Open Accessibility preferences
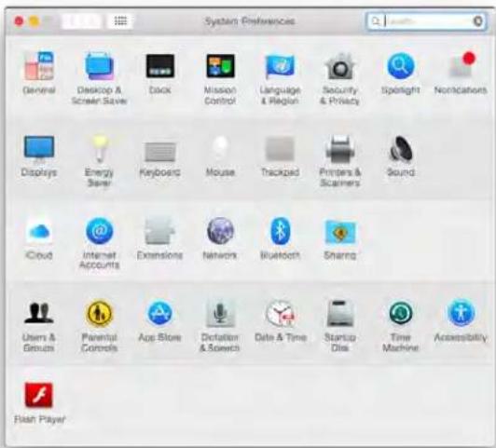The image size is (496, 448). click(461, 313)
